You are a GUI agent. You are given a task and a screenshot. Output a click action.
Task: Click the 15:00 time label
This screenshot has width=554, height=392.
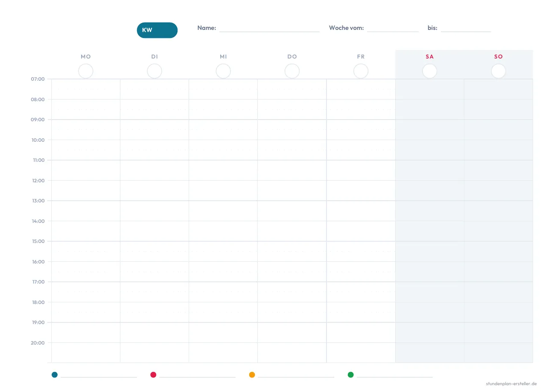click(38, 241)
